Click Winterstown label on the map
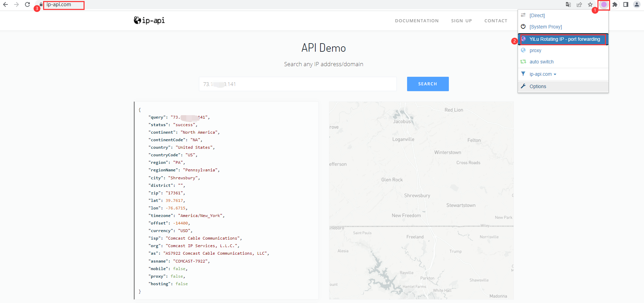The height and width of the screenshot is (303, 644). 447,153
